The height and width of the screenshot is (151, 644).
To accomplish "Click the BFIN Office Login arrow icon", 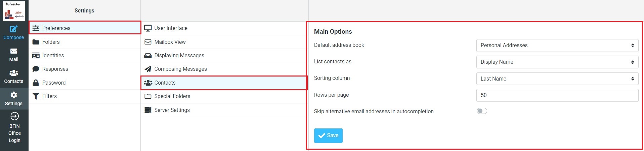I will [14, 116].
